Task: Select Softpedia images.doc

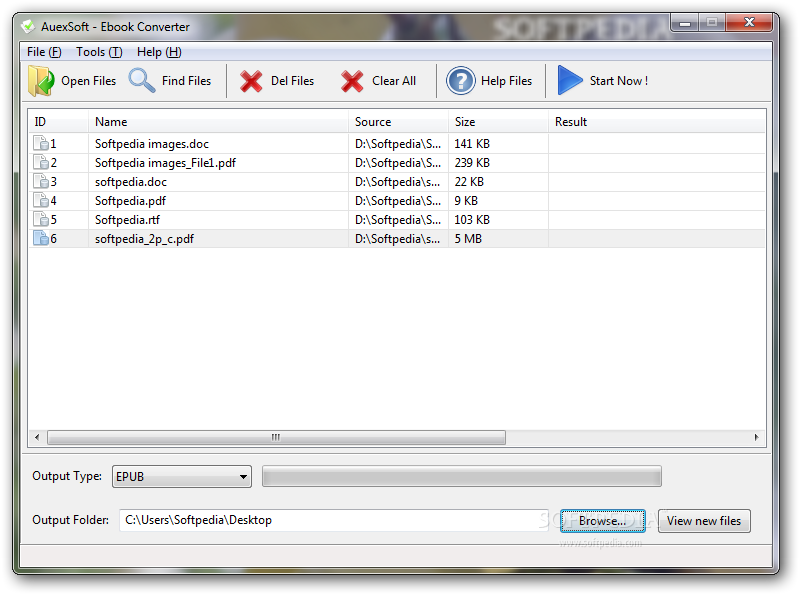Action: 152,144
